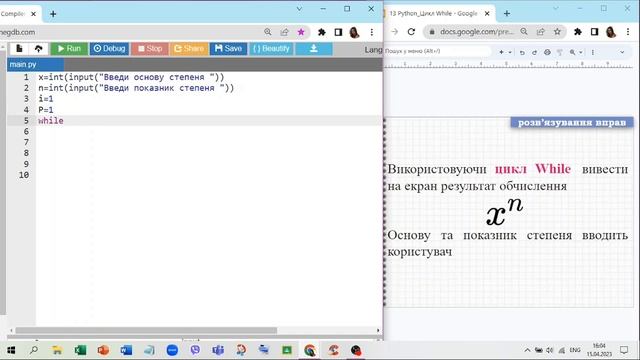
Task: Click the цикл While text on slide
Action: (x=533, y=169)
